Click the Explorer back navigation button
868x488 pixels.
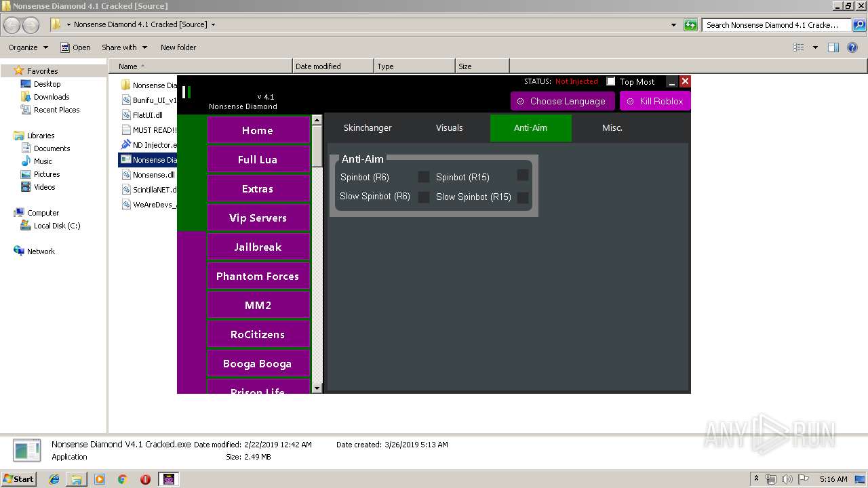12,25
